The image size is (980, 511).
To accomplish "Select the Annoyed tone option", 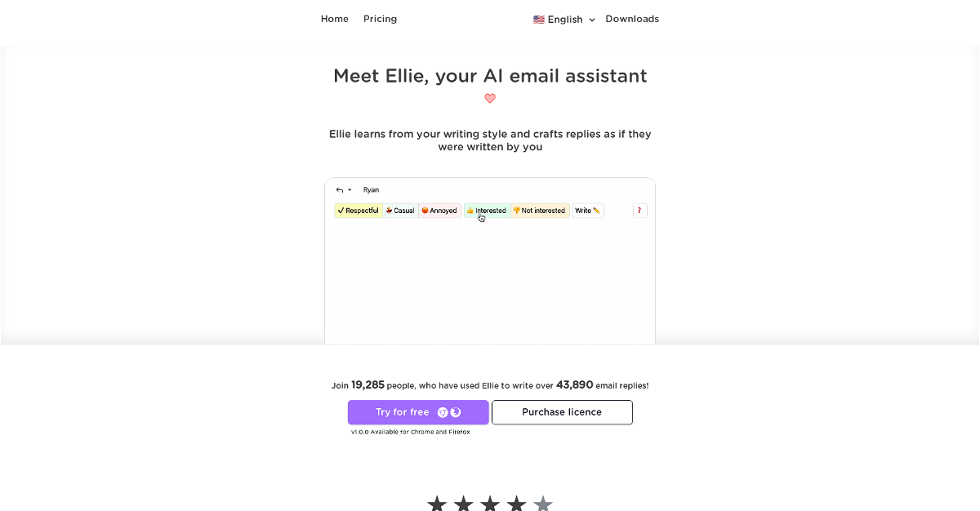I will click(x=439, y=211).
